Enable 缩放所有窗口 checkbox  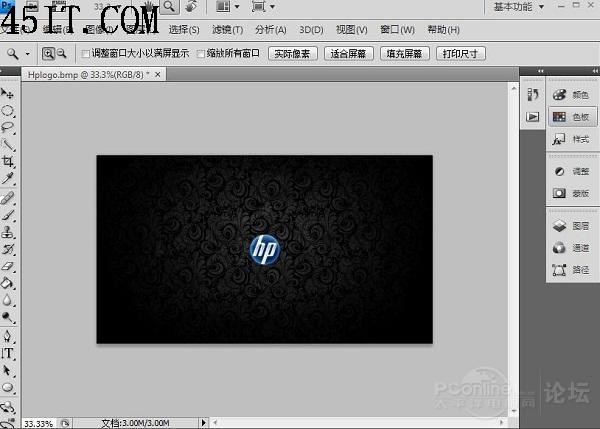click(200, 54)
